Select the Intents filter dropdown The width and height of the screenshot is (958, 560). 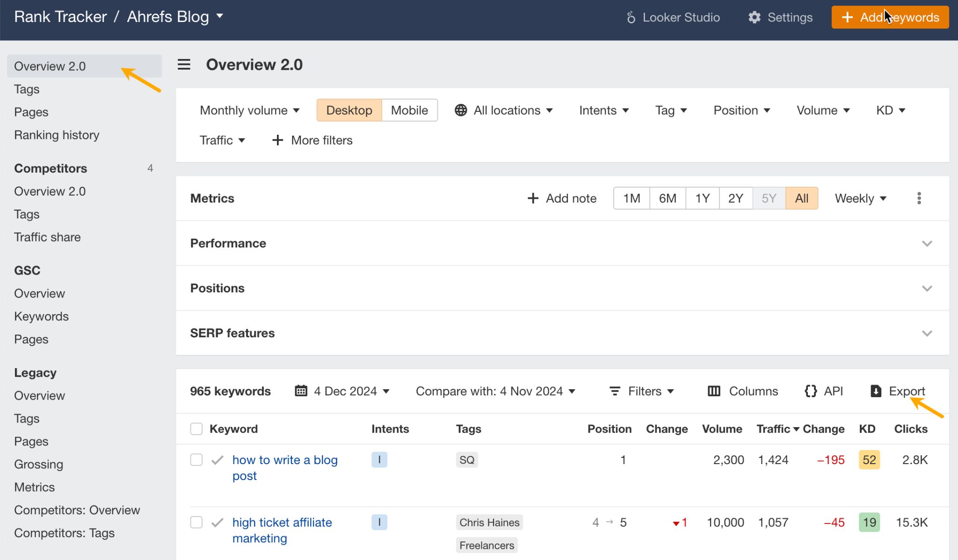tap(603, 109)
